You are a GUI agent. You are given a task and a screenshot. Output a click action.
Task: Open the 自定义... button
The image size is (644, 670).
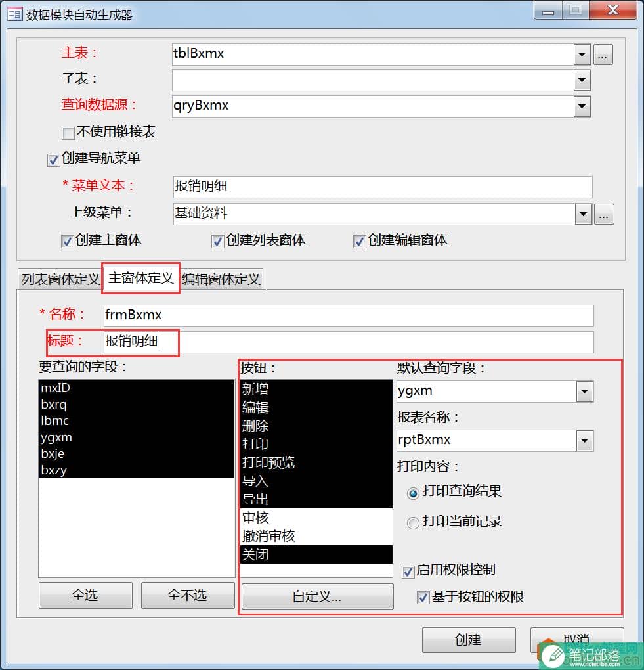click(x=317, y=596)
